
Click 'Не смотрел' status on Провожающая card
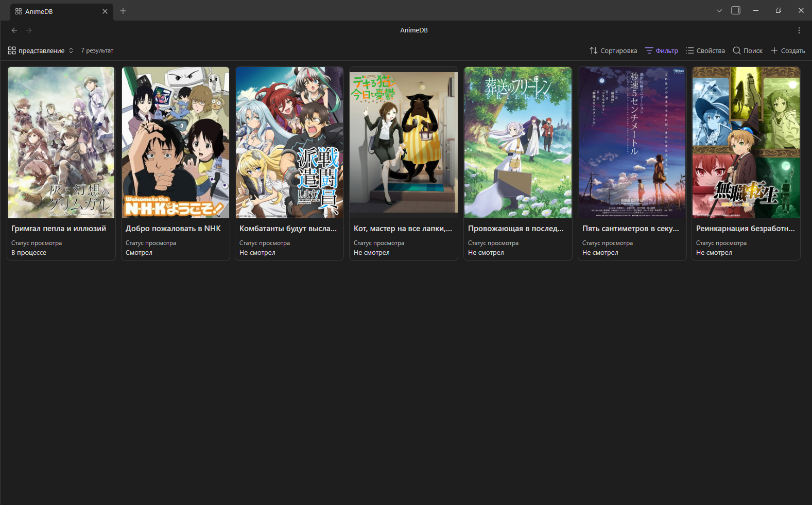tap(486, 253)
